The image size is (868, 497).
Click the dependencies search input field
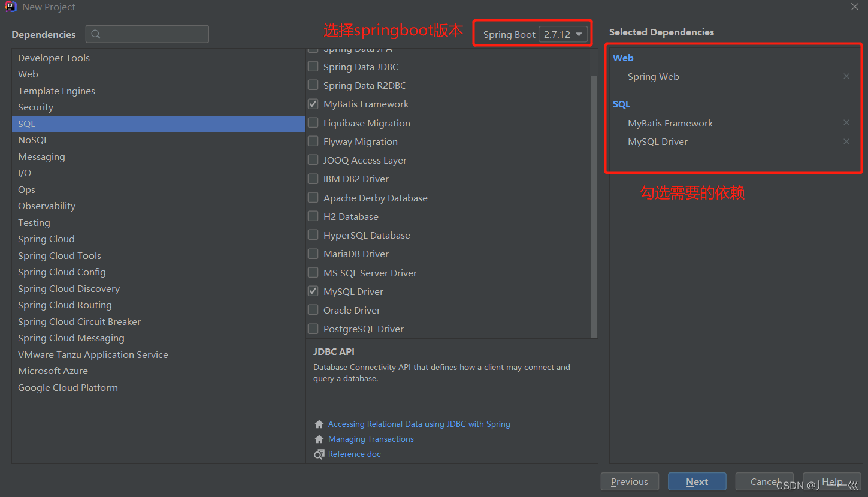click(x=147, y=34)
